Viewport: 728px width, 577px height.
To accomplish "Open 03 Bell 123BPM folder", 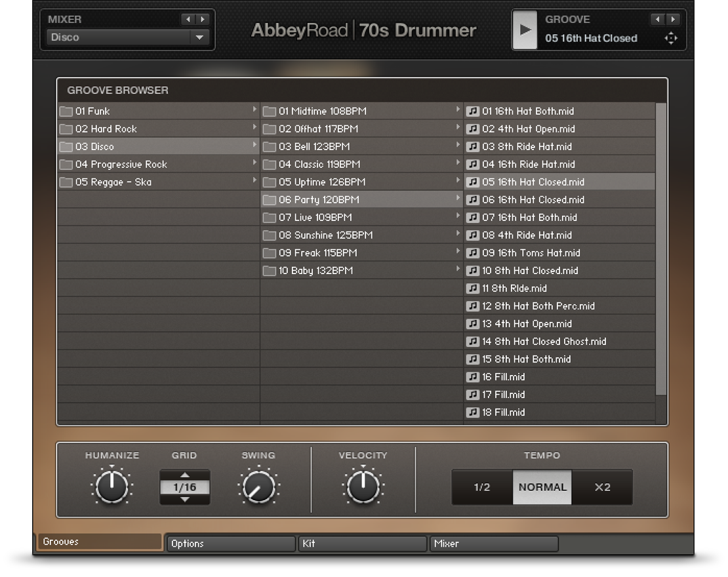I will 361,146.
